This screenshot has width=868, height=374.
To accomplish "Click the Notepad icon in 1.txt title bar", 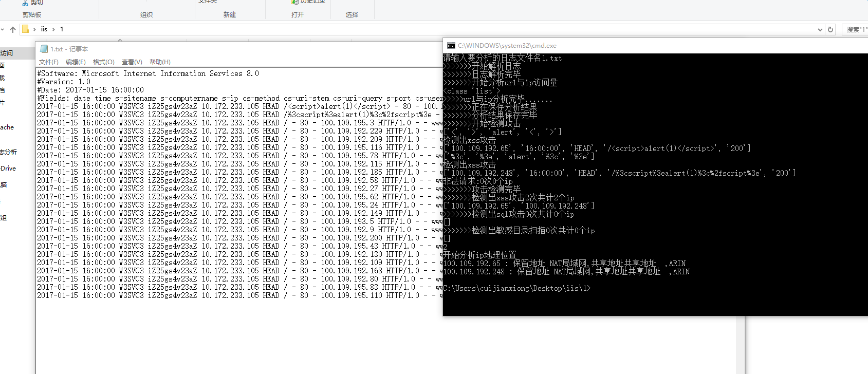I will pyautogui.click(x=44, y=49).
